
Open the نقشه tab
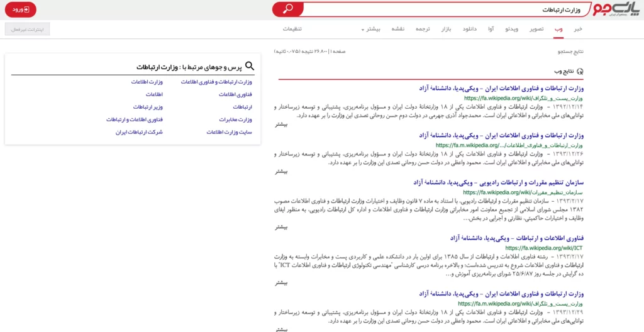coord(398,29)
